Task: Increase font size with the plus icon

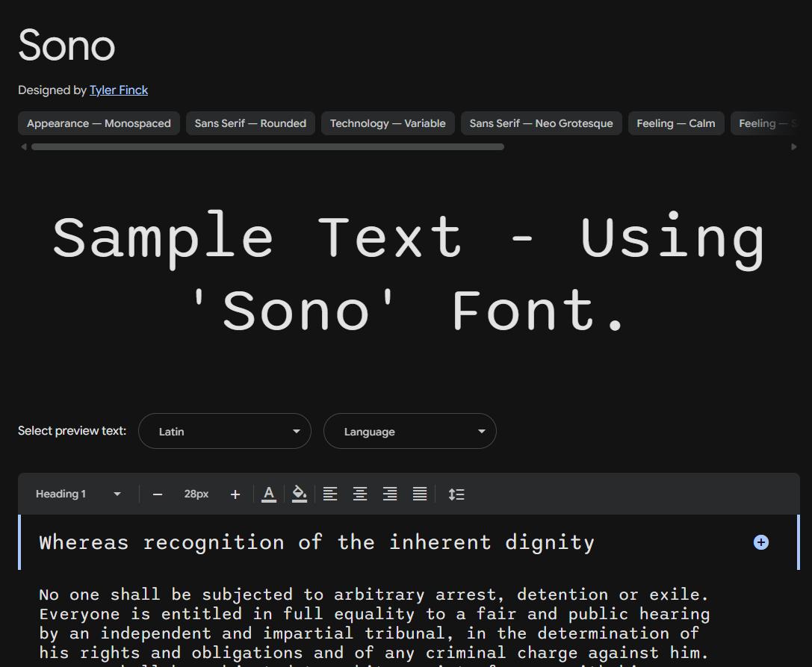Action: [x=235, y=494]
